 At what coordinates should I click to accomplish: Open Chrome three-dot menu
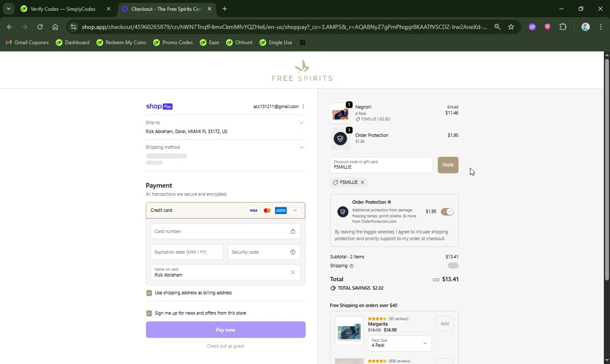click(x=601, y=27)
